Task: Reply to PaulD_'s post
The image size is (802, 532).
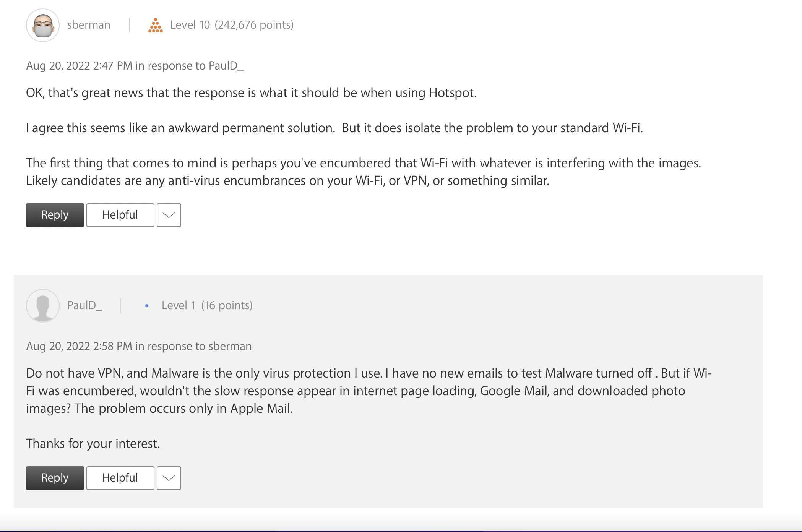Action: click(x=55, y=478)
